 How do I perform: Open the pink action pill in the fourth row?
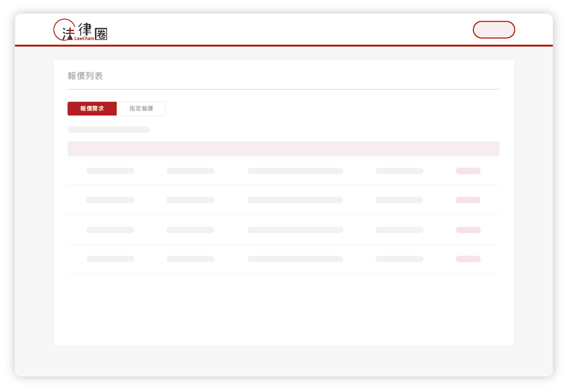pyautogui.click(x=468, y=259)
